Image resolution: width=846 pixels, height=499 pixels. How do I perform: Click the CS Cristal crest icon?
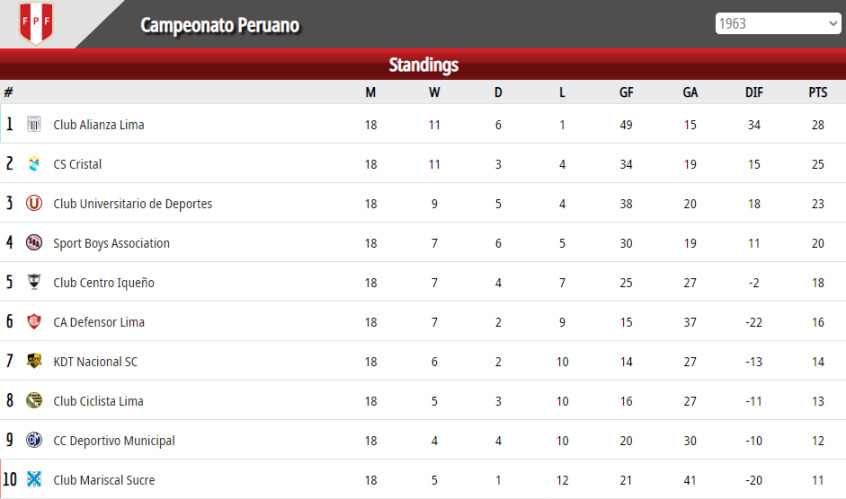point(34,163)
